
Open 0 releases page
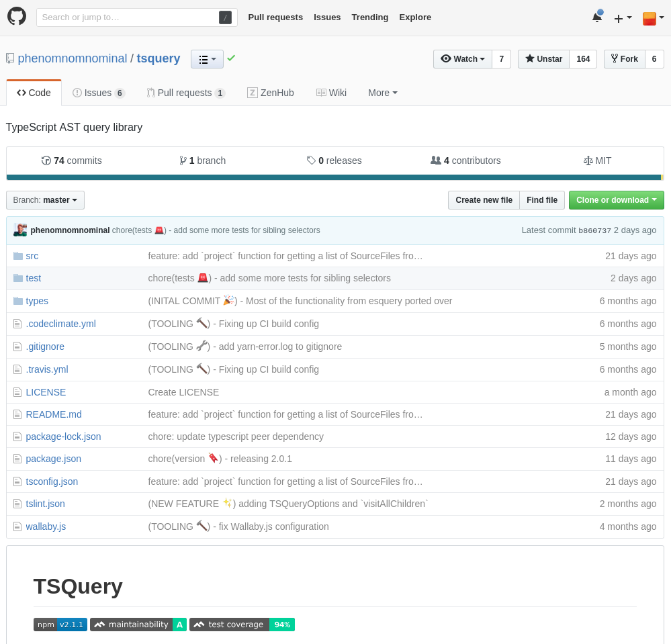pyautogui.click(x=334, y=160)
